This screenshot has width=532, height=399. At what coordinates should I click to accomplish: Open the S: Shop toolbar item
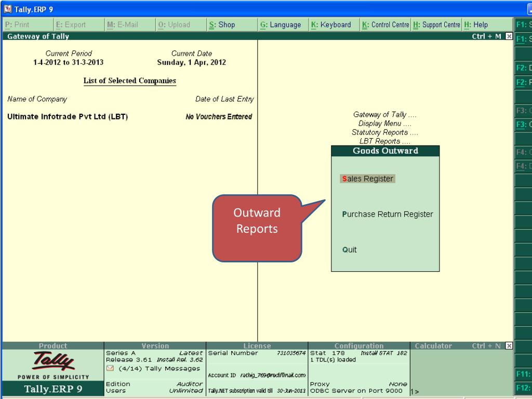[x=232, y=25]
